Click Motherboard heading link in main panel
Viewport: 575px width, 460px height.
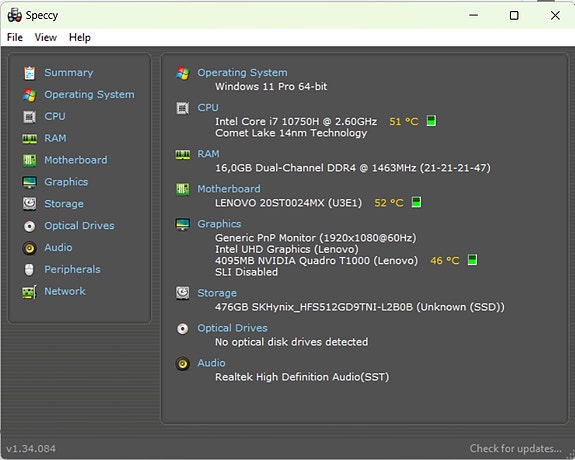pyautogui.click(x=229, y=189)
